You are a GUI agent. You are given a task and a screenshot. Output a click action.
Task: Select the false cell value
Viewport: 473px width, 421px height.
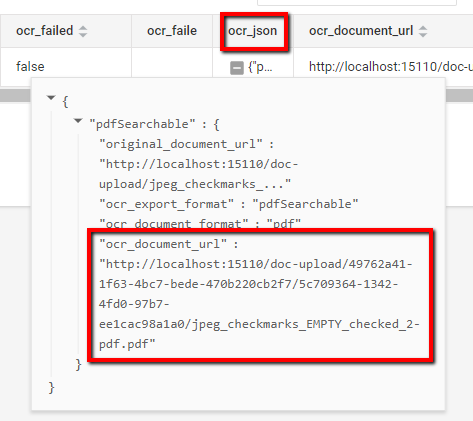click(x=30, y=67)
